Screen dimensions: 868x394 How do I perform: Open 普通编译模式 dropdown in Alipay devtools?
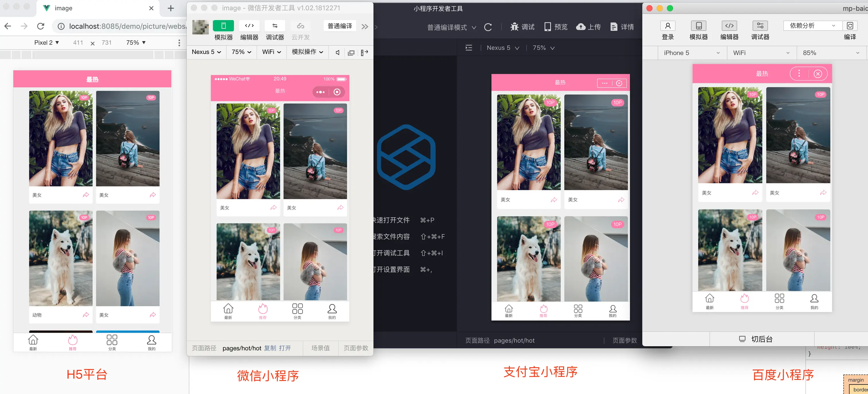(x=452, y=27)
